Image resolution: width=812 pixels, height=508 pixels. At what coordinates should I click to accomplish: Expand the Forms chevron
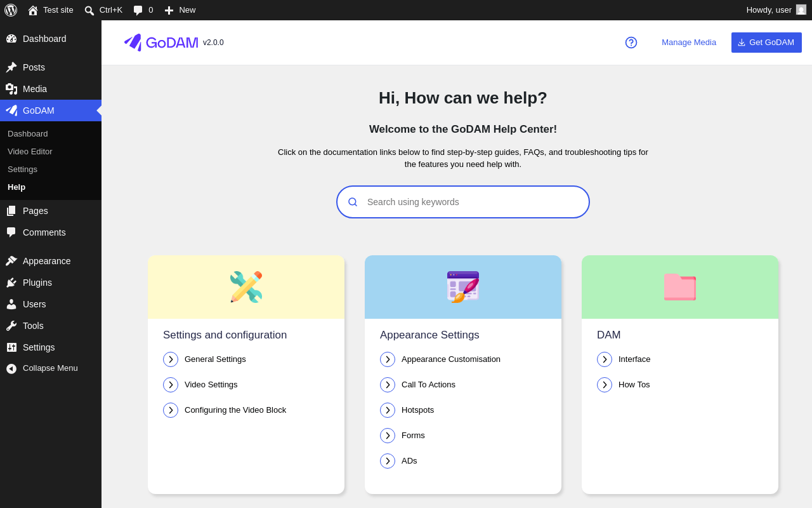(x=388, y=436)
